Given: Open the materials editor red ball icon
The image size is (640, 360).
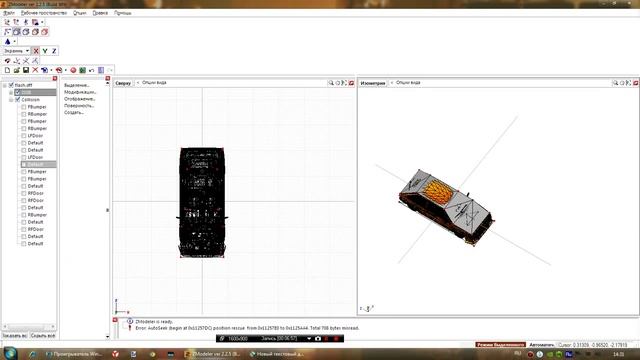Looking at the screenshot, I should (x=73, y=70).
